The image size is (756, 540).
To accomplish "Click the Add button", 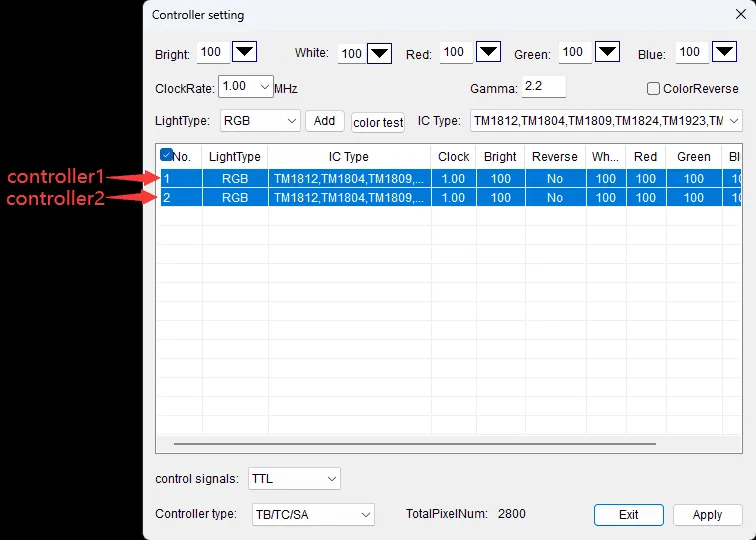I will [324, 121].
